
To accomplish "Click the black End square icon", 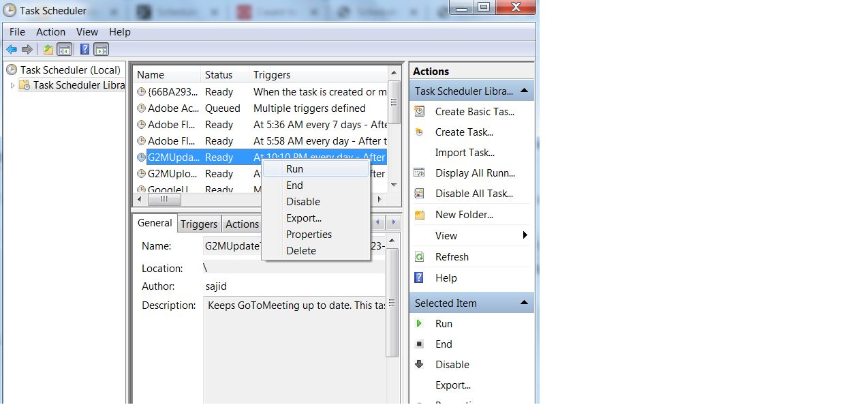I will click(x=420, y=344).
